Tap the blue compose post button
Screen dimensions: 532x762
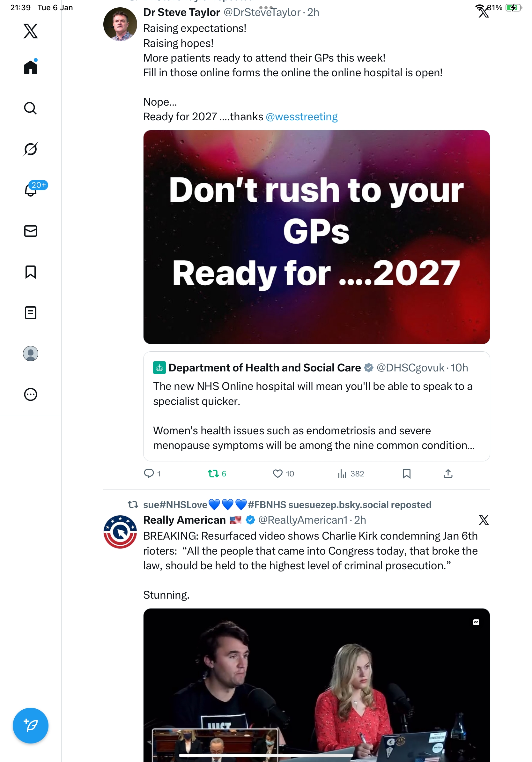pyautogui.click(x=31, y=726)
